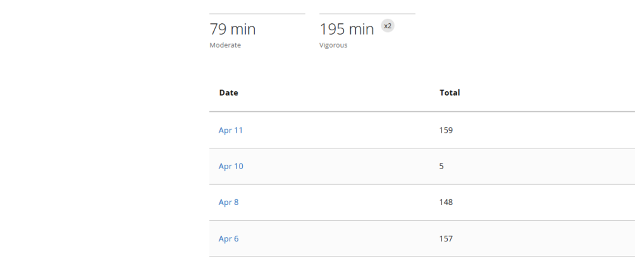Click the divider line above 195 min

367,14
